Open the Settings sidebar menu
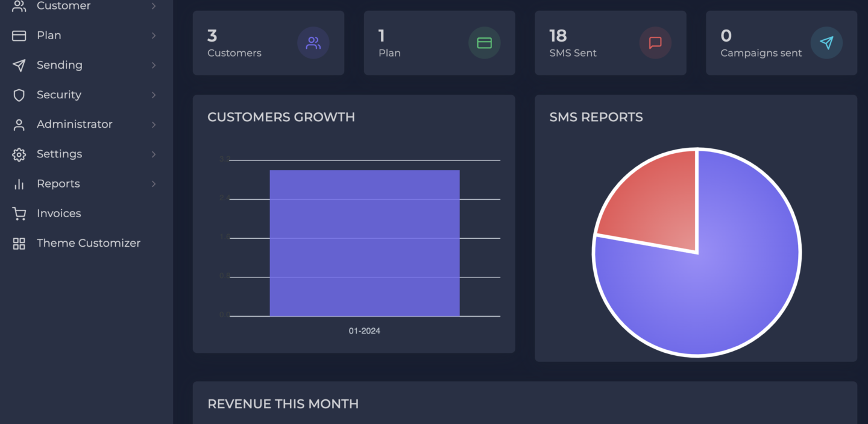The height and width of the screenshot is (424, 868). pyautogui.click(x=85, y=154)
